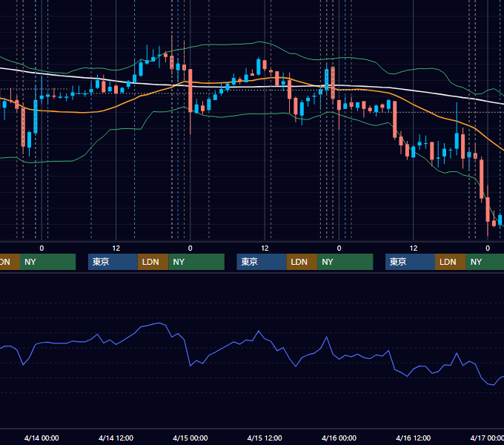Select the 4/15 LDN session block

pos(302,262)
